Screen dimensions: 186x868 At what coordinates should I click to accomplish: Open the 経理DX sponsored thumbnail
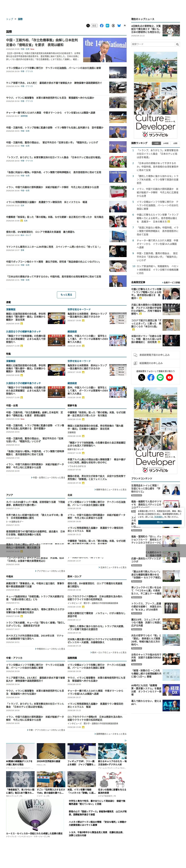171,690
